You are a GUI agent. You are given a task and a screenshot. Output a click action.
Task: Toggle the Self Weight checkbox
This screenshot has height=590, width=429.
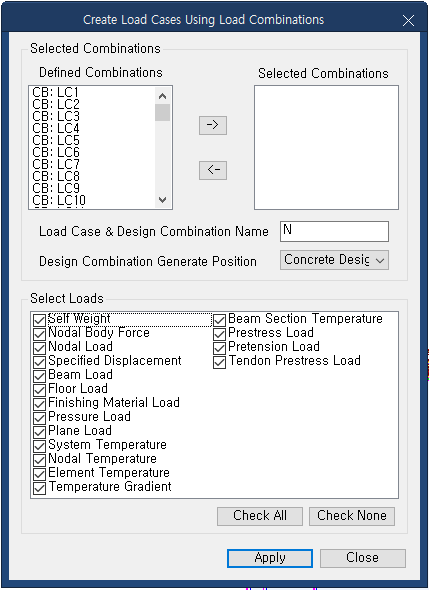(x=39, y=320)
